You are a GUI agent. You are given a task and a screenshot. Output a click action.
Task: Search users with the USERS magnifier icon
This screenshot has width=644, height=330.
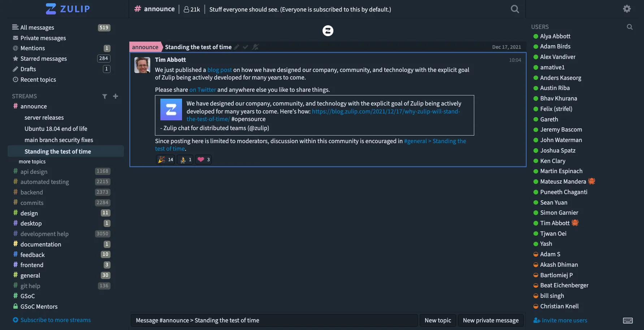click(630, 27)
